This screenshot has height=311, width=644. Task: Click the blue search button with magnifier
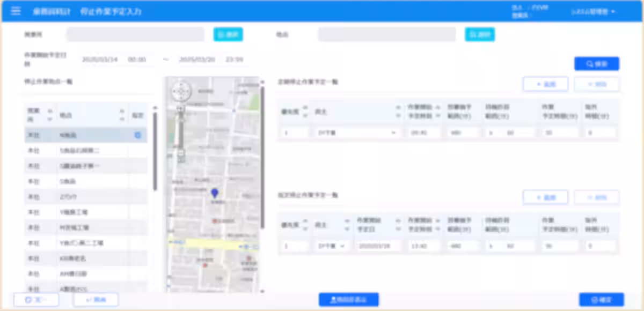click(x=596, y=64)
